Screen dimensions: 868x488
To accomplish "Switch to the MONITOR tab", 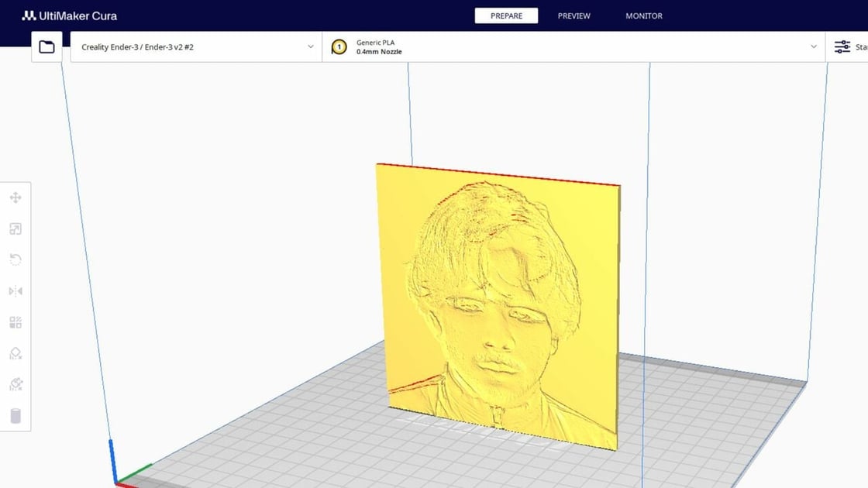I will tap(643, 15).
